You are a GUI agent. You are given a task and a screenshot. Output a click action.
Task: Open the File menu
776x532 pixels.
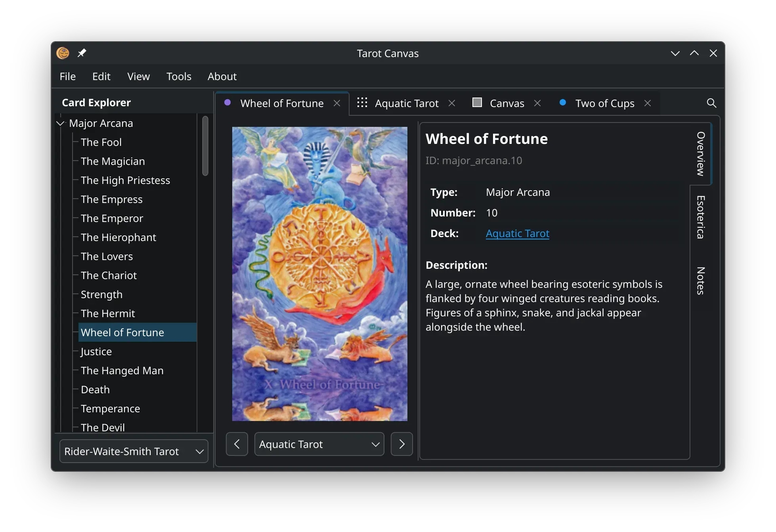[68, 77]
